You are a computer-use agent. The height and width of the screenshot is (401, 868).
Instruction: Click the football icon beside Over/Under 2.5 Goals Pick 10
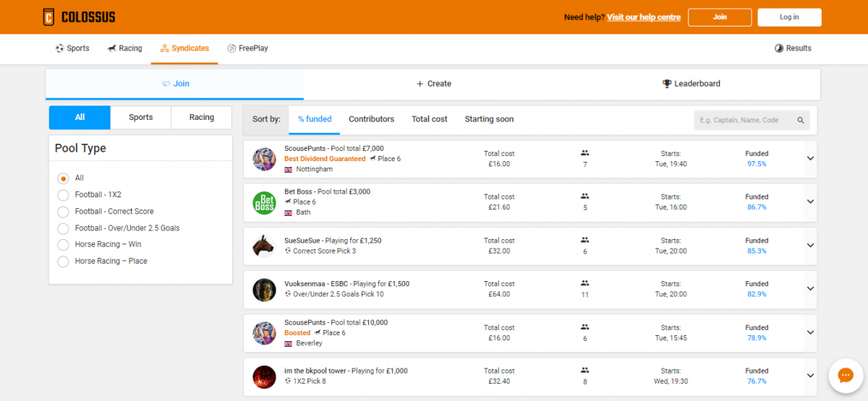(288, 294)
